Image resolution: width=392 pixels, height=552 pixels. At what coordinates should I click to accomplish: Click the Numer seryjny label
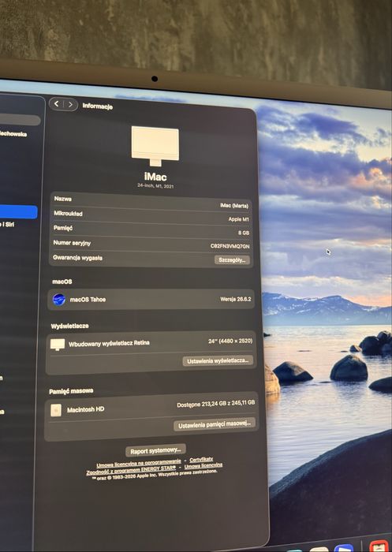point(72,243)
